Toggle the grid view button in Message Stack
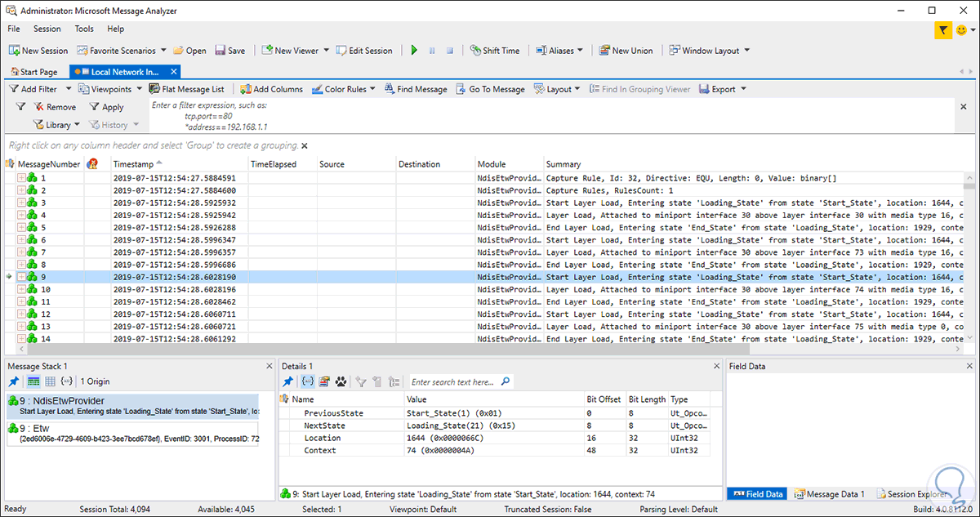 click(51, 381)
